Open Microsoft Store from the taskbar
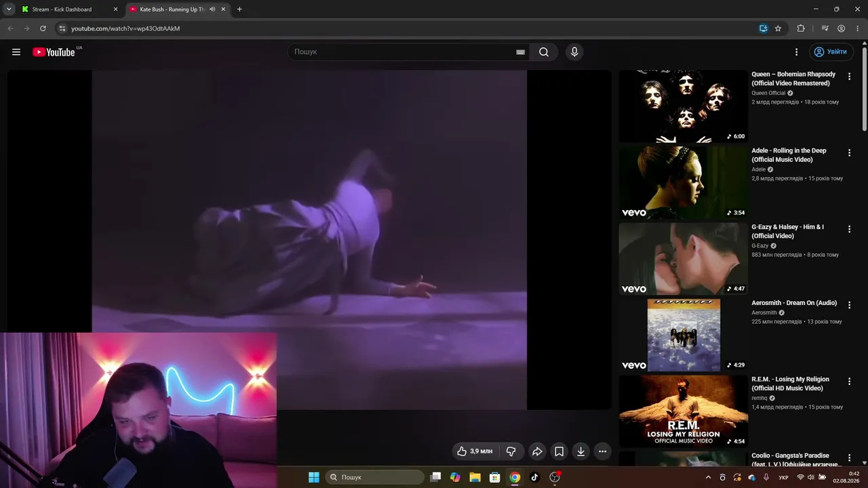 coord(495,477)
